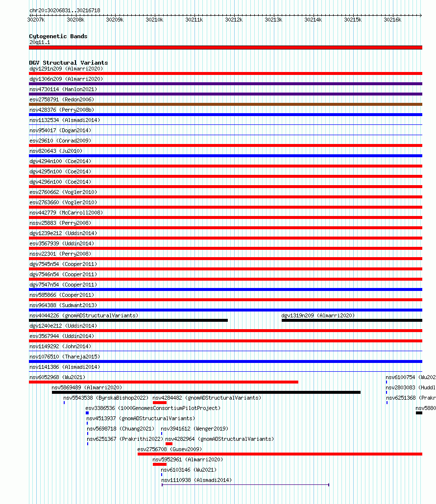Image resolution: width=436 pixels, height=504 pixels.
Task: Open variant nsv6103146 (Wu2021)
Action: (x=189, y=470)
